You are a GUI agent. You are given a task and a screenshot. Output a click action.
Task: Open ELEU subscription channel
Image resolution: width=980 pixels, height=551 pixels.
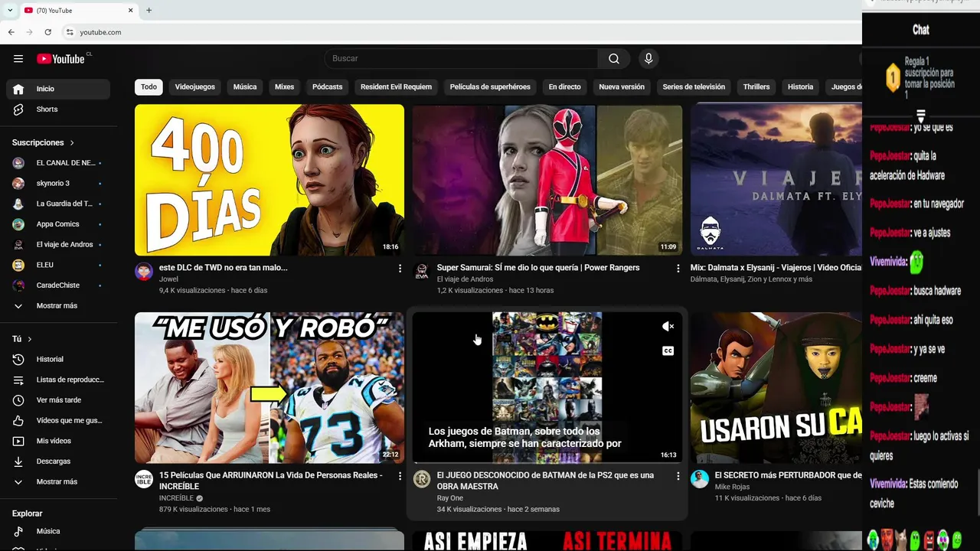[58, 265]
